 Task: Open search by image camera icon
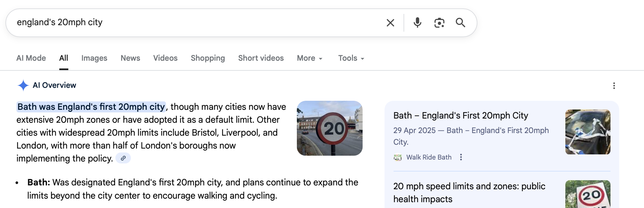click(439, 23)
